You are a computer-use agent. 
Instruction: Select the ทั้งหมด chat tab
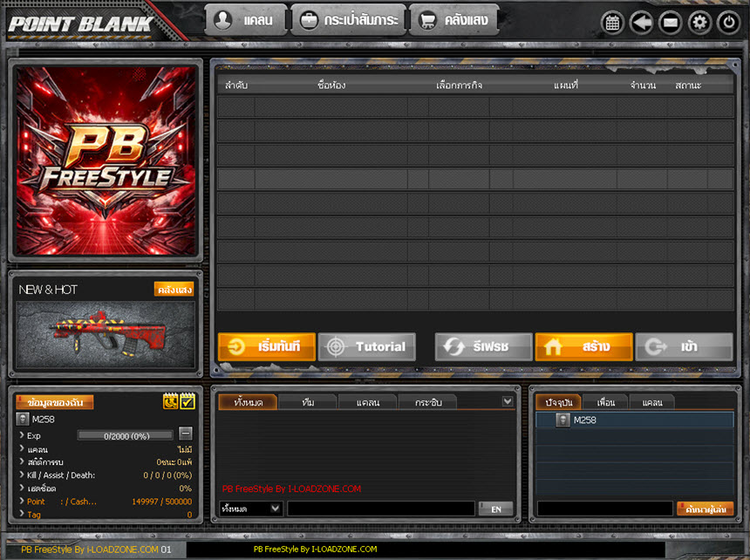pos(248,402)
